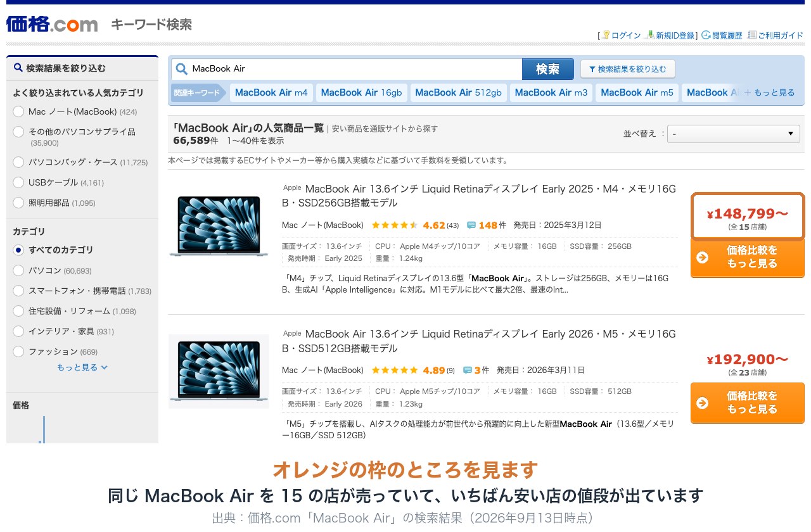Click the price ¥192,900～

(x=748, y=360)
